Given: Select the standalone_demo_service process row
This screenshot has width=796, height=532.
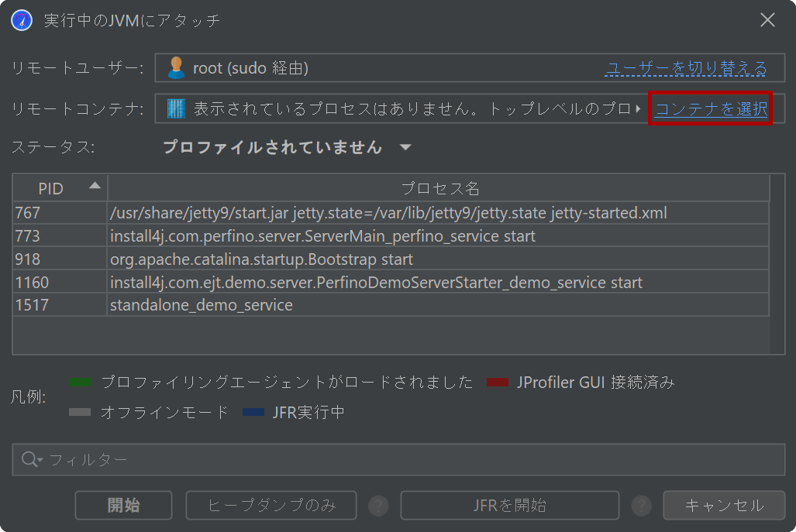Looking at the screenshot, I should click(x=391, y=305).
